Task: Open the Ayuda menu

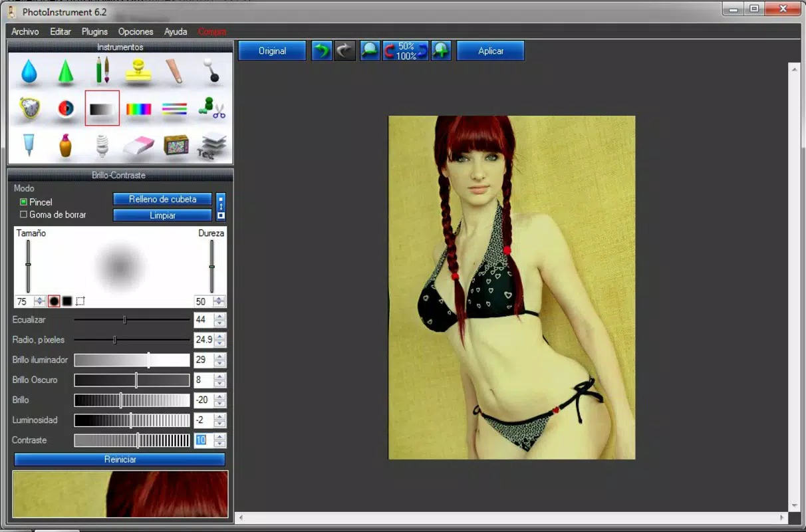Action: tap(176, 31)
